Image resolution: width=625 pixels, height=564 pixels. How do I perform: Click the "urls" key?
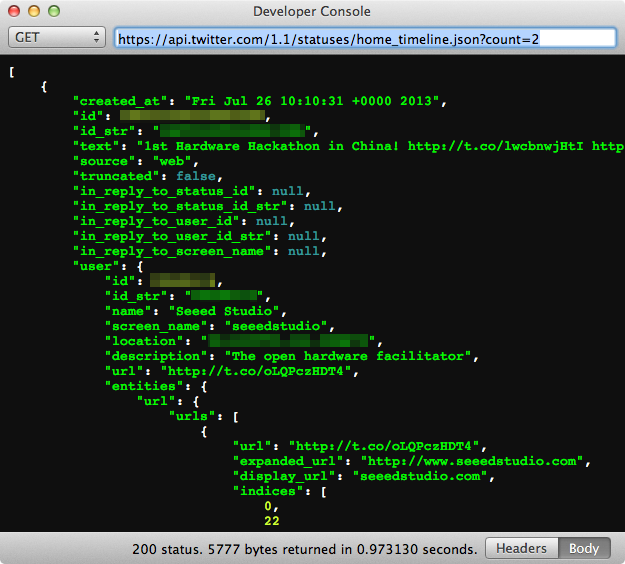click(192, 416)
